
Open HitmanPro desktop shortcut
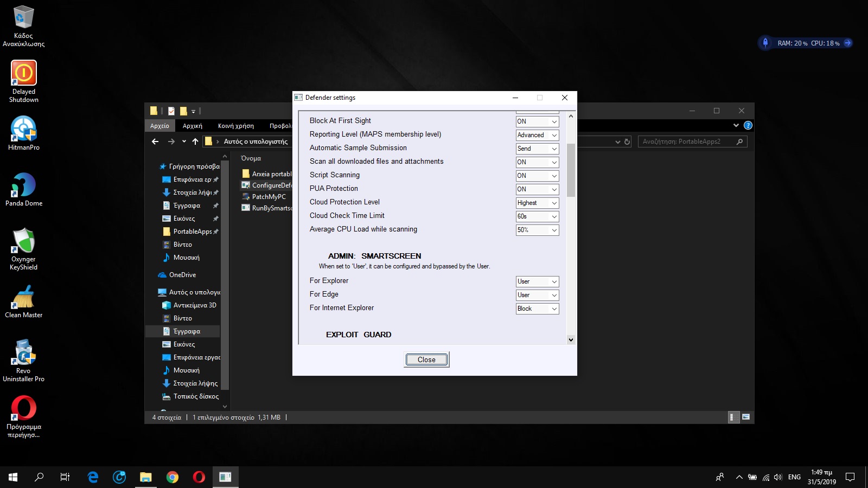point(23,132)
